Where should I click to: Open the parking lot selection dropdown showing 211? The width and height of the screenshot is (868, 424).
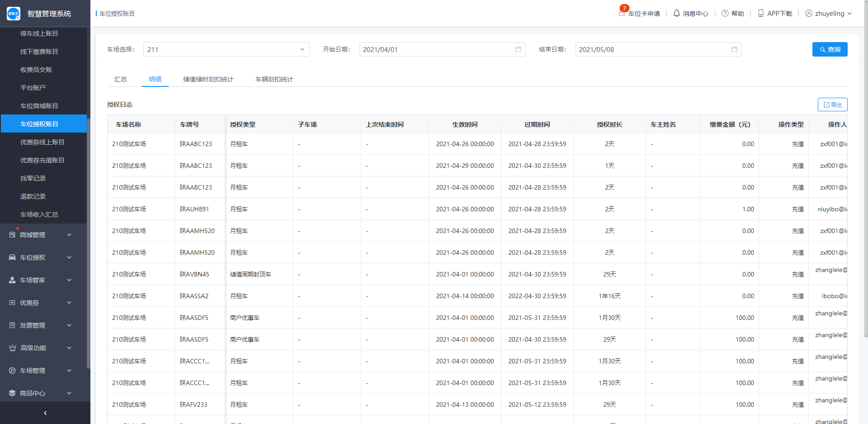[x=226, y=49]
